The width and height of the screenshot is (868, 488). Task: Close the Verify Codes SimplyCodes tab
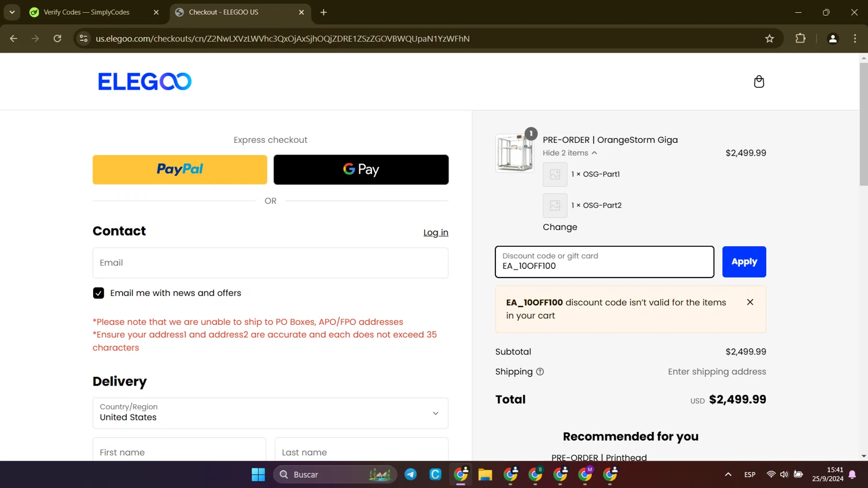(x=156, y=12)
